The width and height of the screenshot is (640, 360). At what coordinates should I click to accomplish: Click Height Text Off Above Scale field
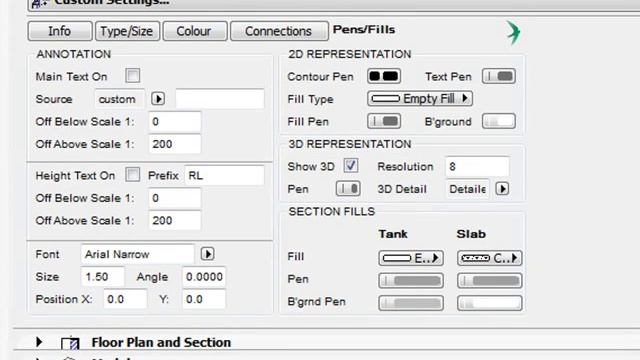[x=175, y=220]
